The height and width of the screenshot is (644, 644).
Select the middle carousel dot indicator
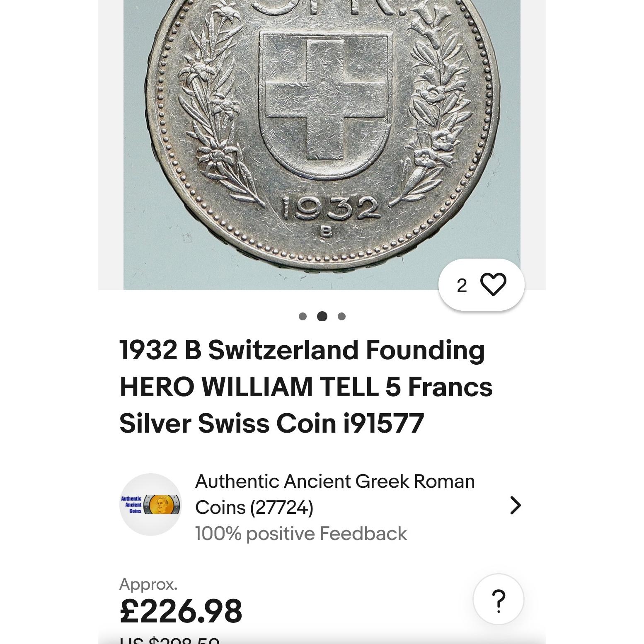(322, 317)
